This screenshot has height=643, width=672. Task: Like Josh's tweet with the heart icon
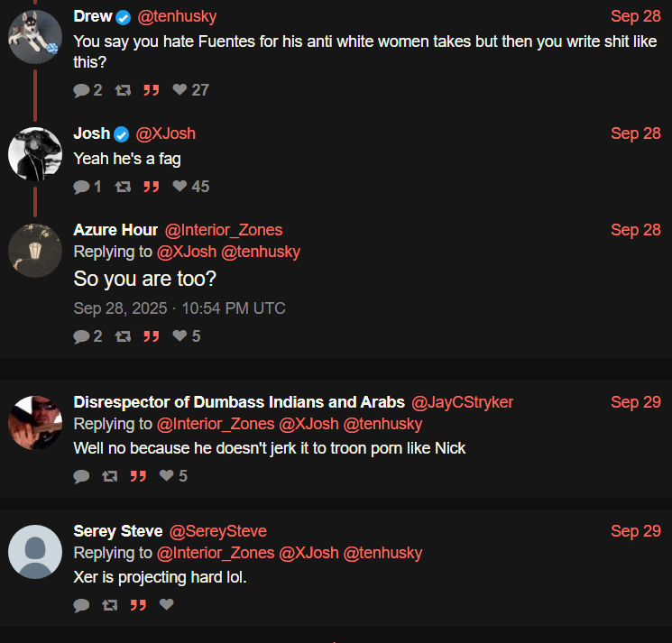(x=180, y=186)
